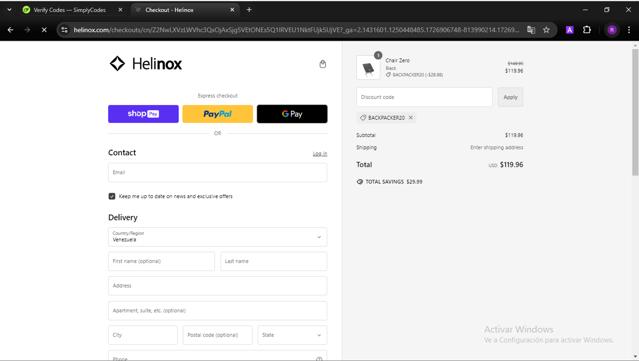
Task: Open the purple A extension icon
Action: click(x=569, y=30)
